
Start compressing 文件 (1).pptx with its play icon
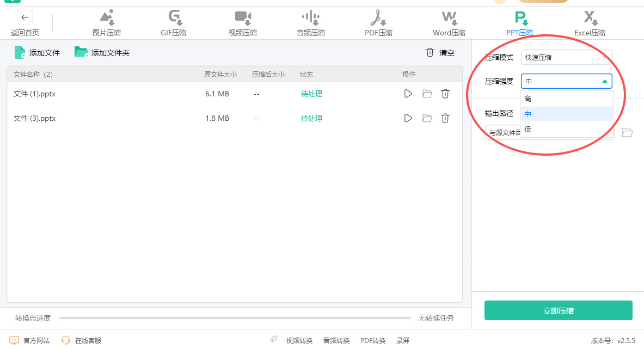tap(408, 94)
